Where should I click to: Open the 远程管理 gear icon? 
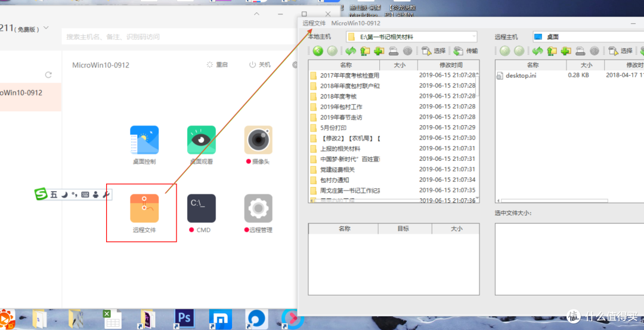tap(258, 208)
